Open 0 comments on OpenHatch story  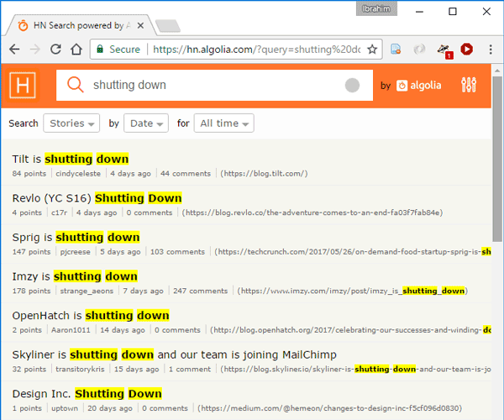point(177,330)
